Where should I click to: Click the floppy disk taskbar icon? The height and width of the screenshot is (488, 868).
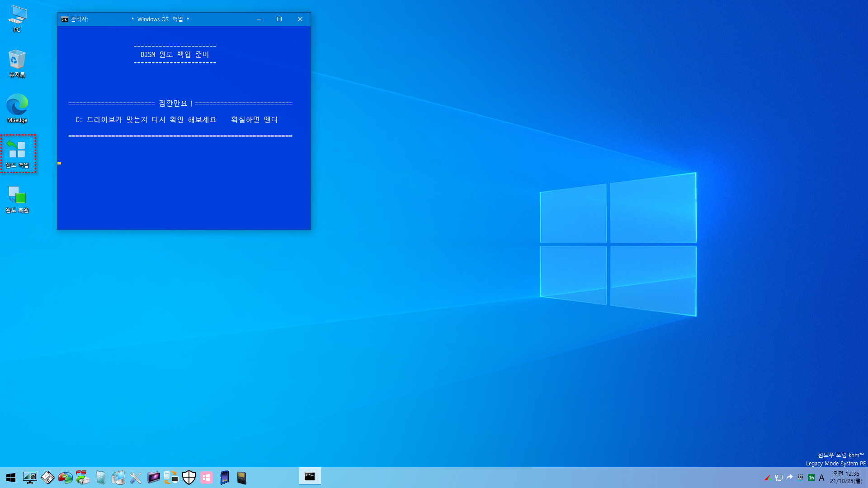coord(47,478)
